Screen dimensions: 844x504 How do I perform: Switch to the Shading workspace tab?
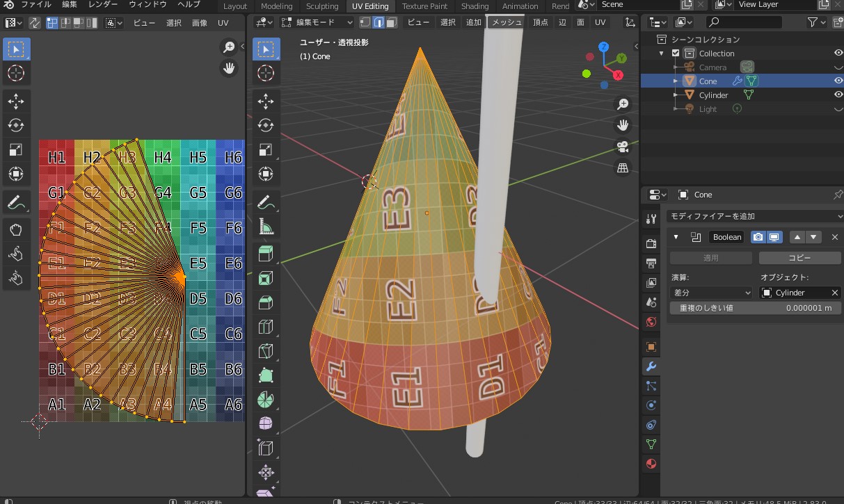pos(475,6)
